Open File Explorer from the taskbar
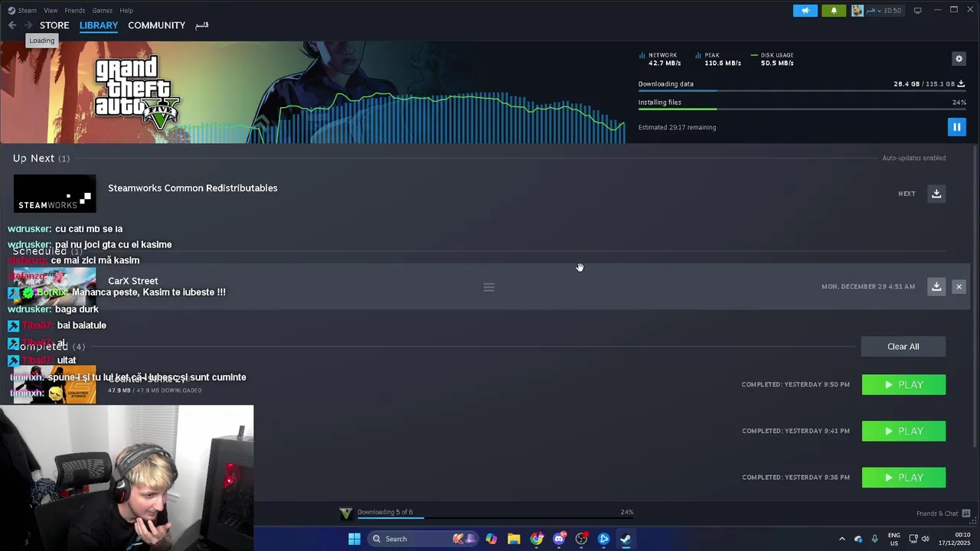980x551 pixels. [x=514, y=539]
